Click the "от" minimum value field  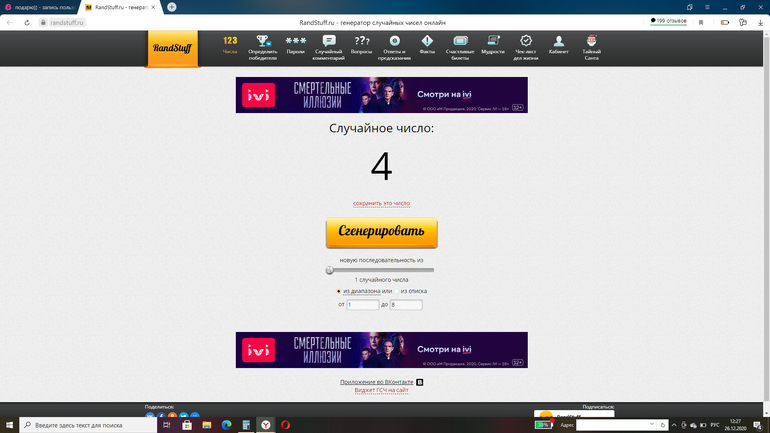[x=362, y=305]
